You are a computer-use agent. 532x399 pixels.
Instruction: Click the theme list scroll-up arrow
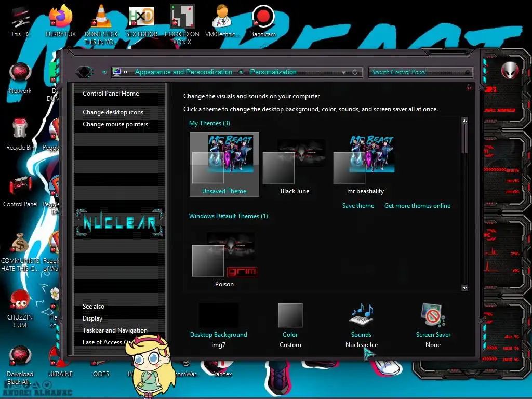pyautogui.click(x=465, y=121)
